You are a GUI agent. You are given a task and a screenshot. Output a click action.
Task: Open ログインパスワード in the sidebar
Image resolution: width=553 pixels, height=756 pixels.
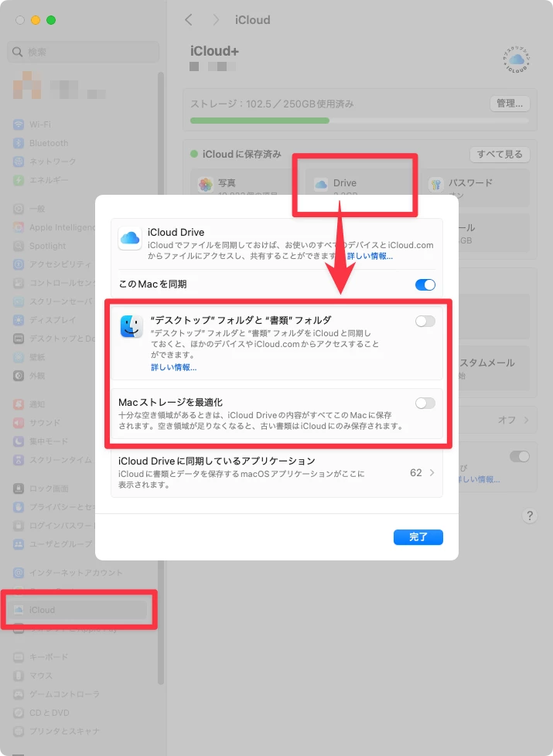[x=54, y=526]
